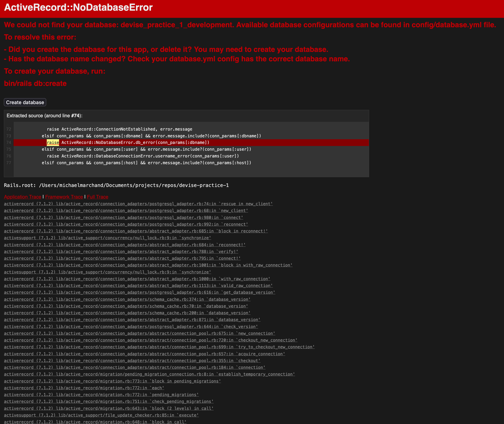Open trace migration.rb:751 check_pending_migrations
The height and width of the screenshot is (424, 504).
point(109,401)
